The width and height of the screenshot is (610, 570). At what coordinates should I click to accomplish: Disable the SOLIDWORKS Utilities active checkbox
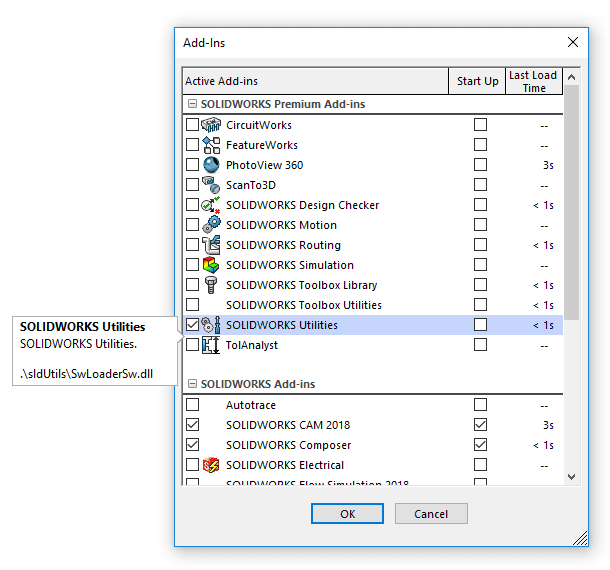click(x=192, y=325)
